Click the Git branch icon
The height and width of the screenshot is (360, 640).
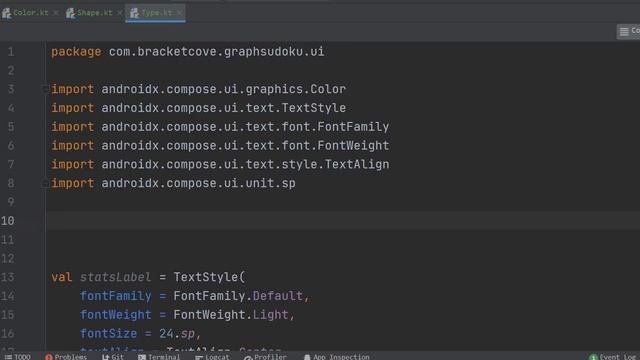106,357
